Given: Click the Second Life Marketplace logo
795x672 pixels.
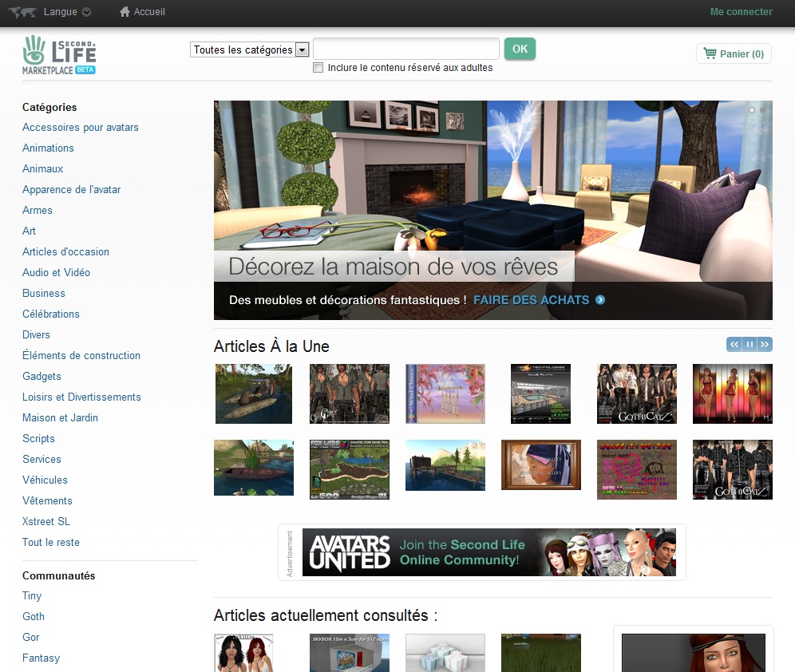Looking at the screenshot, I should (59, 55).
